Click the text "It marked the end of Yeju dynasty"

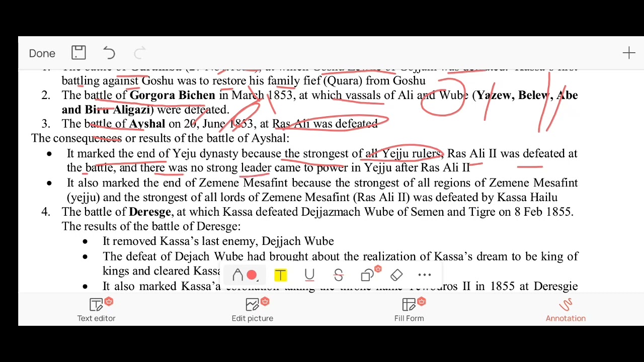click(153, 153)
